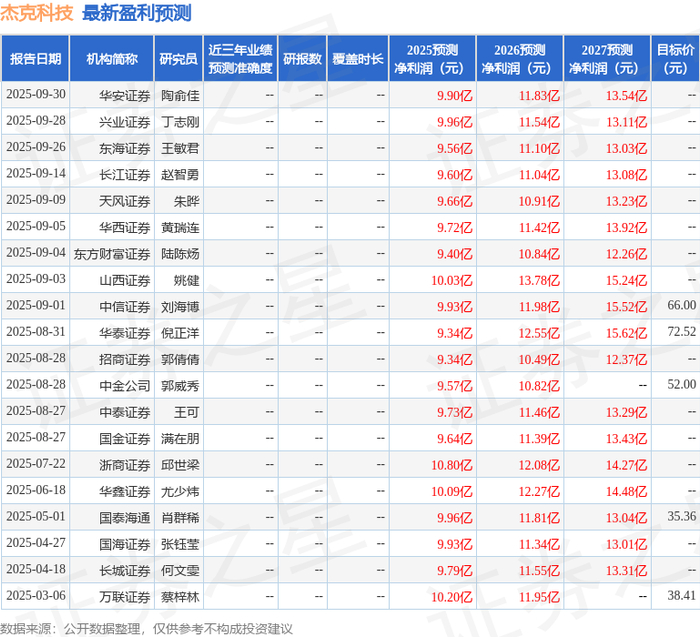Select the 目标价 column header
The height and width of the screenshot is (637, 700).
coord(675,58)
